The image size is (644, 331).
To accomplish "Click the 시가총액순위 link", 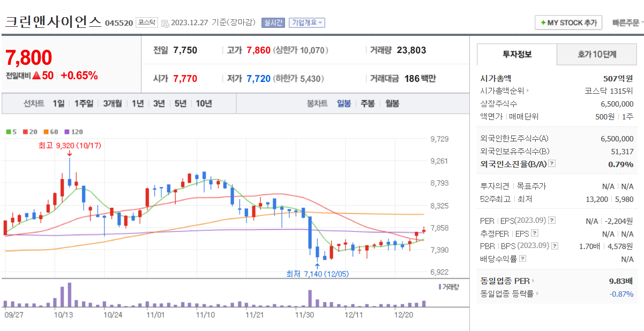I will (502, 91).
